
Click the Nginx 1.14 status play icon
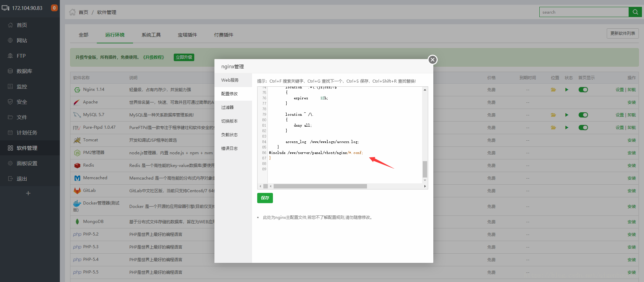pyautogui.click(x=567, y=90)
